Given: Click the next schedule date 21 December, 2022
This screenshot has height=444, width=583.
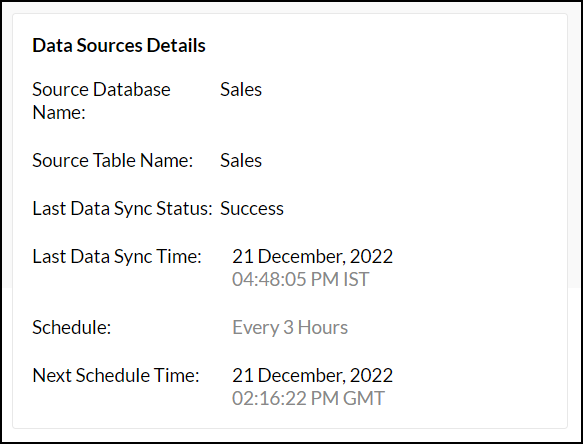Looking at the screenshot, I should pyautogui.click(x=312, y=376).
